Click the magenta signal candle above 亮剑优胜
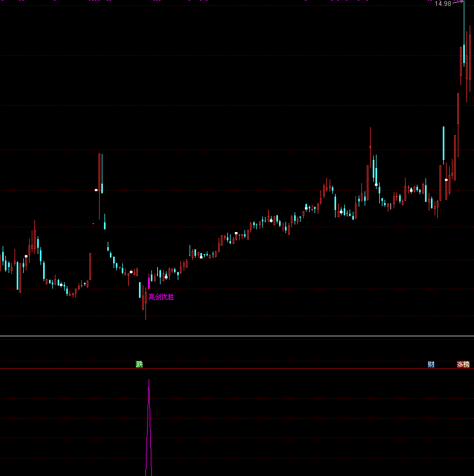Screen dimensions: 474x476 pos(149,282)
